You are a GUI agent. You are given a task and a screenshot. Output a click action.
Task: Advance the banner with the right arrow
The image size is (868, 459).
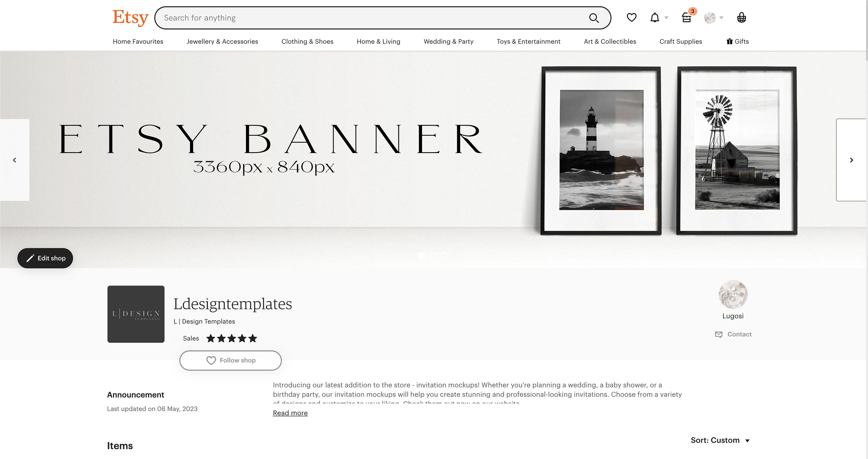pyautogui.click(x=852, y=160)
